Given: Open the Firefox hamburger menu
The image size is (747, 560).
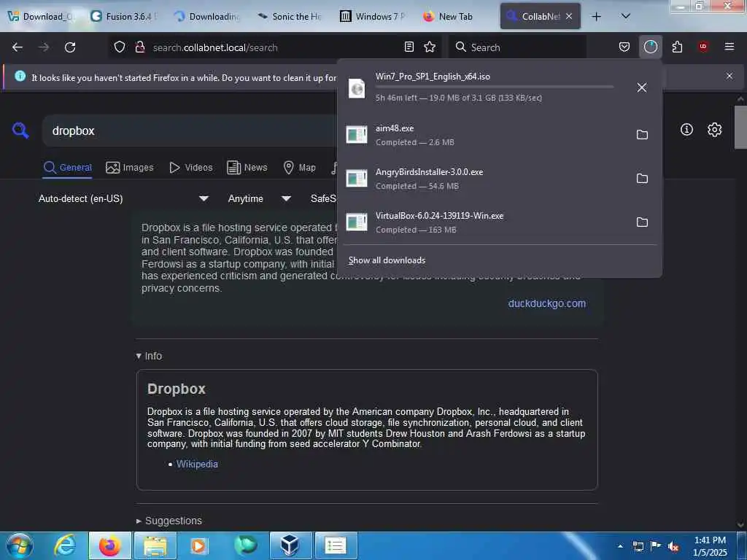Looking at the screenshot, I should tap(729, 47).
